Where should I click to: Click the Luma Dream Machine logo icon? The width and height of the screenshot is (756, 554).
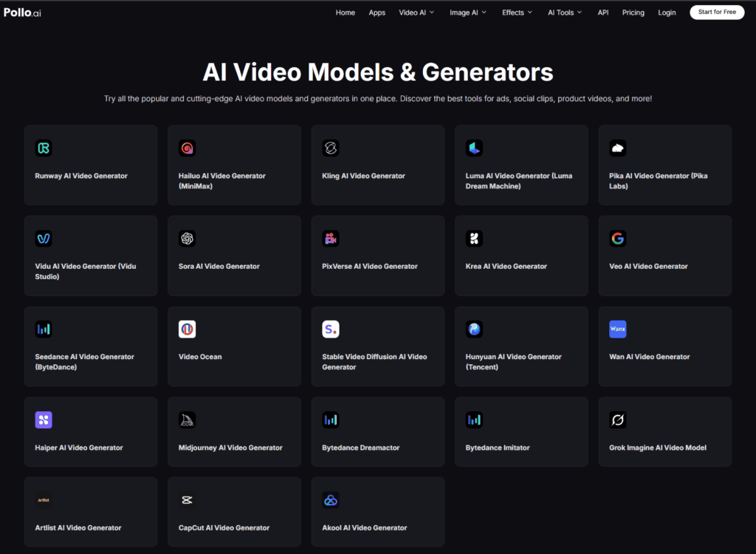(x=474, y=148)
